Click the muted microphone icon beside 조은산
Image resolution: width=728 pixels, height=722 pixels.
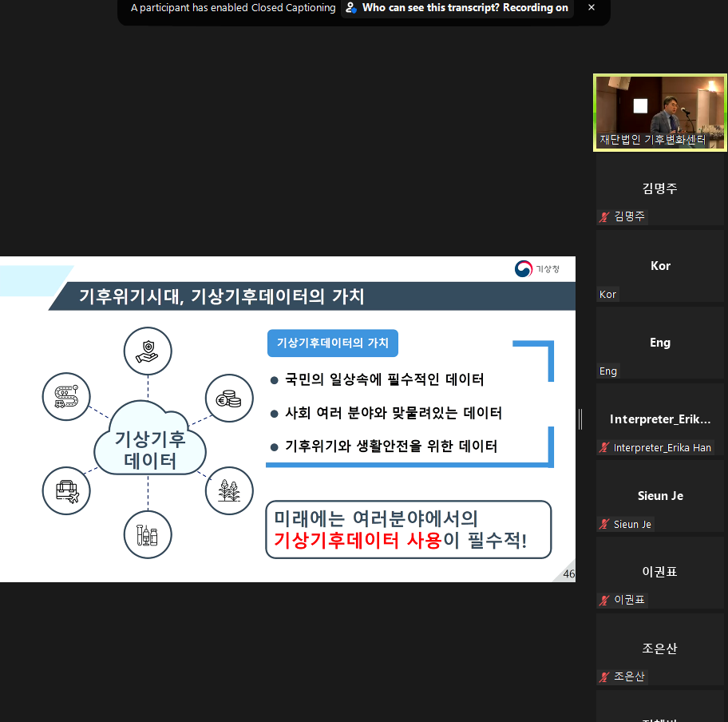coord(603,676)
